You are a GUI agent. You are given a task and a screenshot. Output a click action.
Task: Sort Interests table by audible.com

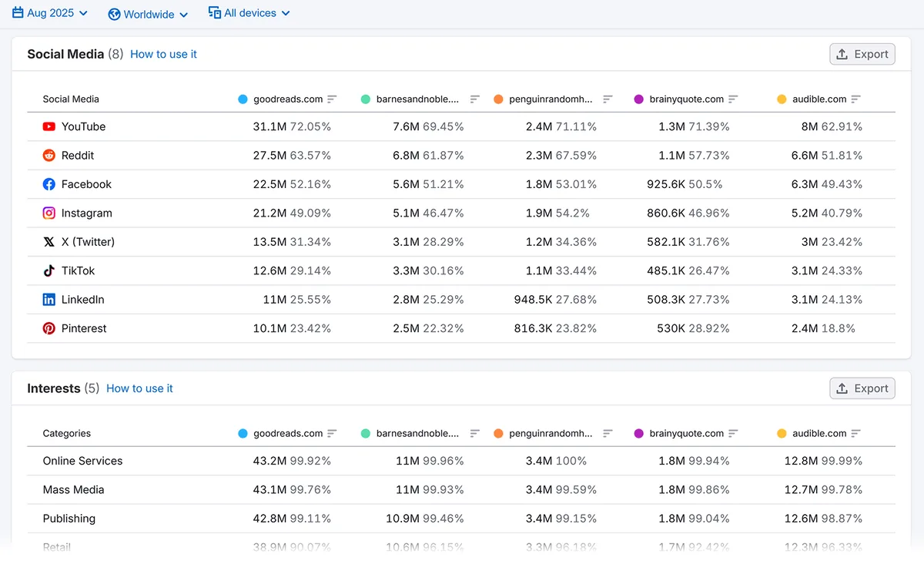tap(855, 434)
